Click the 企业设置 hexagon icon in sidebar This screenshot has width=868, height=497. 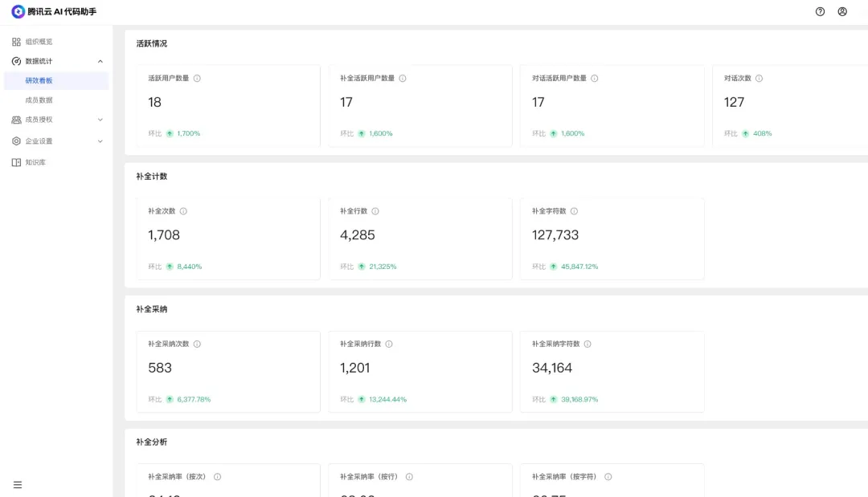(x=16, y=141)
